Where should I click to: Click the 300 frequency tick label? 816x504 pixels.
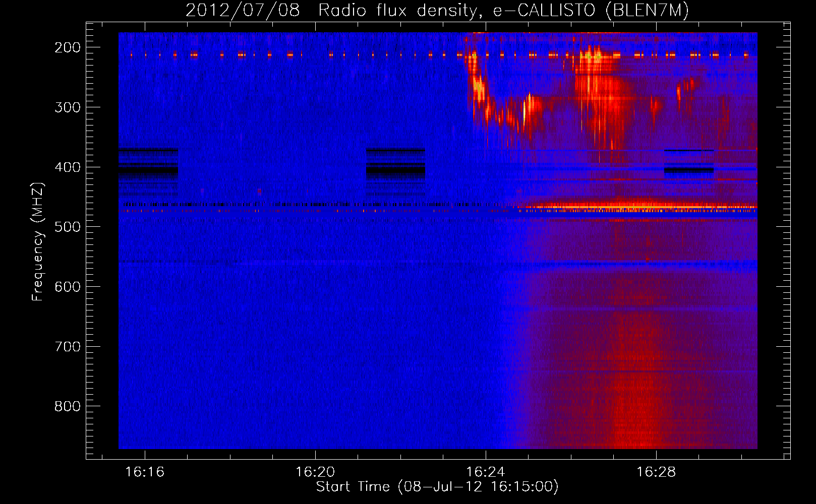click(68, 107)
